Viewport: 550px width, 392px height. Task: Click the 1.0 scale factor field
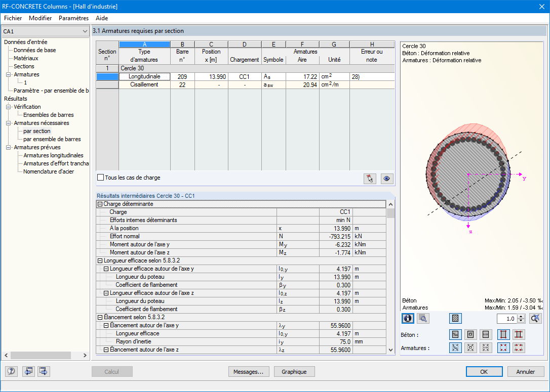(507, 319)
